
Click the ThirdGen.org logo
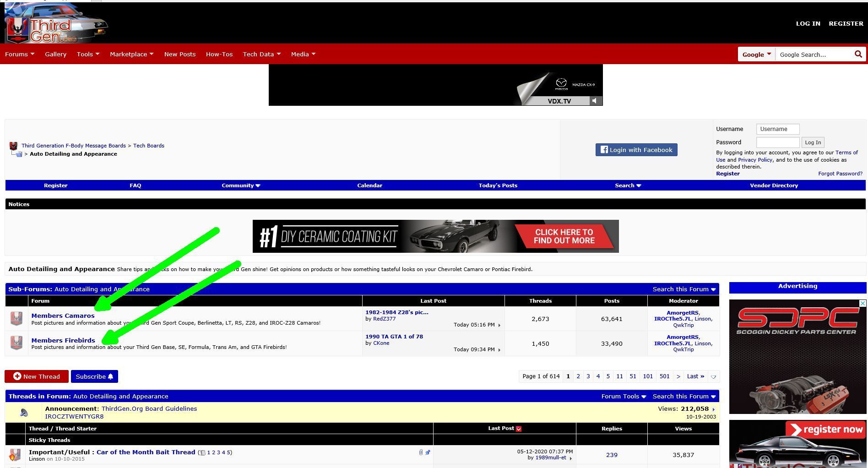[56, 24]
